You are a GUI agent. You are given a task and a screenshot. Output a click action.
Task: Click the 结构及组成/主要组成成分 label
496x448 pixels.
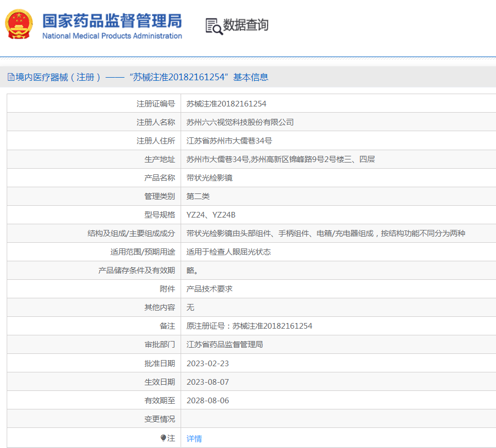(131, 234)
